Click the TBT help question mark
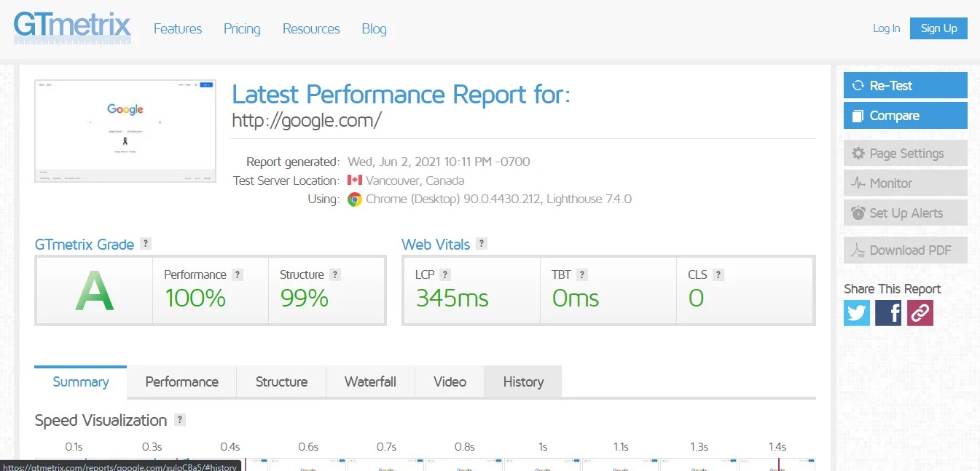This screenshot has height=471, width=980. (x=582, y=274)
